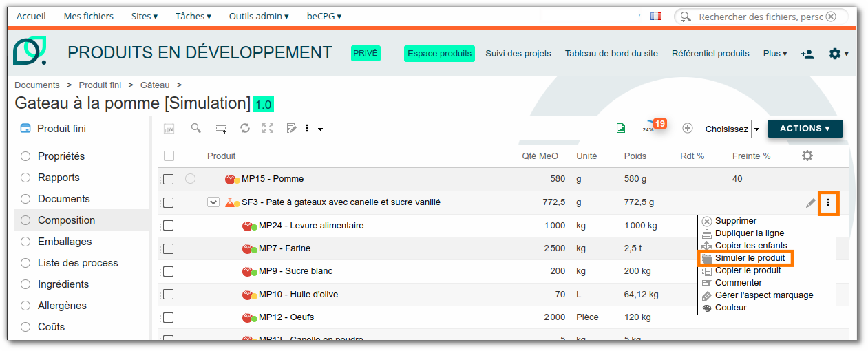
Task: Check the select-all checkbox in the table header
Action: coord(169,156)
